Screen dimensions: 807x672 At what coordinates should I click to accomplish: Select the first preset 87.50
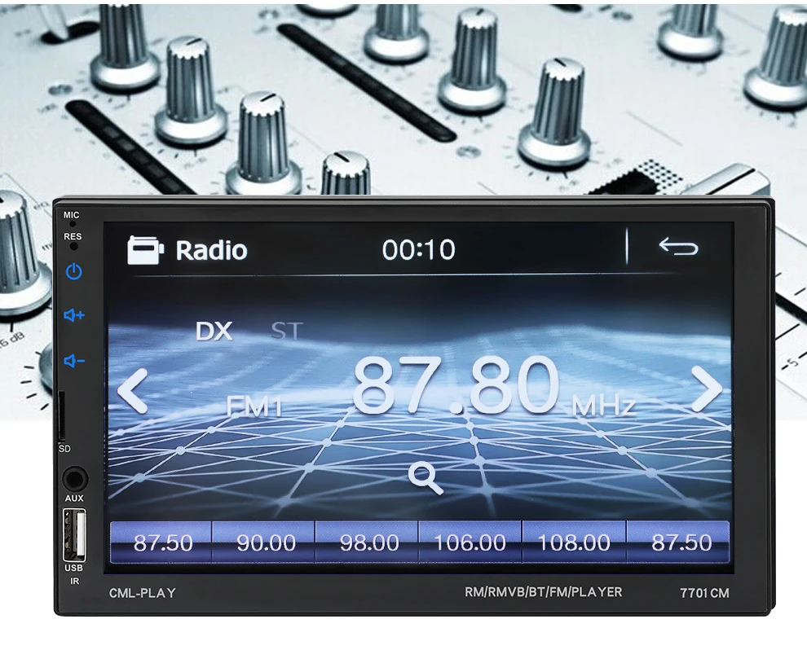161,542
